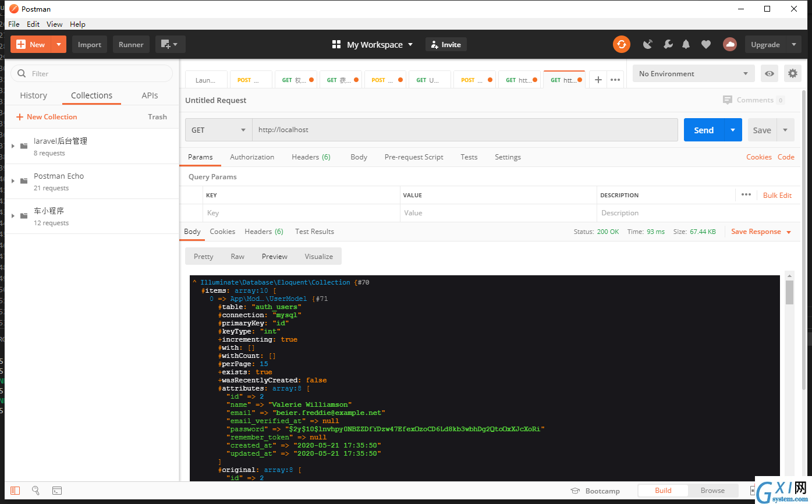The height and width of the screenshot is (504, 812).
Task: Click folder icon of 车小程序 collection
Action: click(24, 216)
